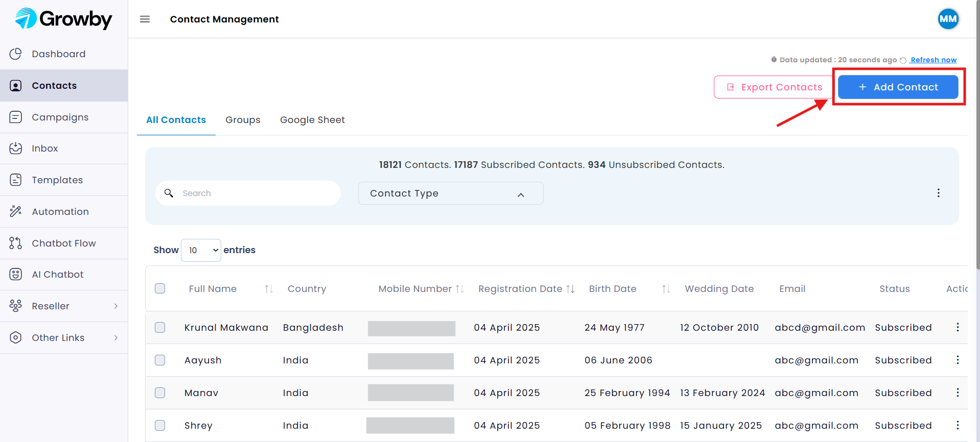The height and width of the screenshot is (442, 980).
Task: Select the checkbox for Aayush row
Action: coord(160,360)
